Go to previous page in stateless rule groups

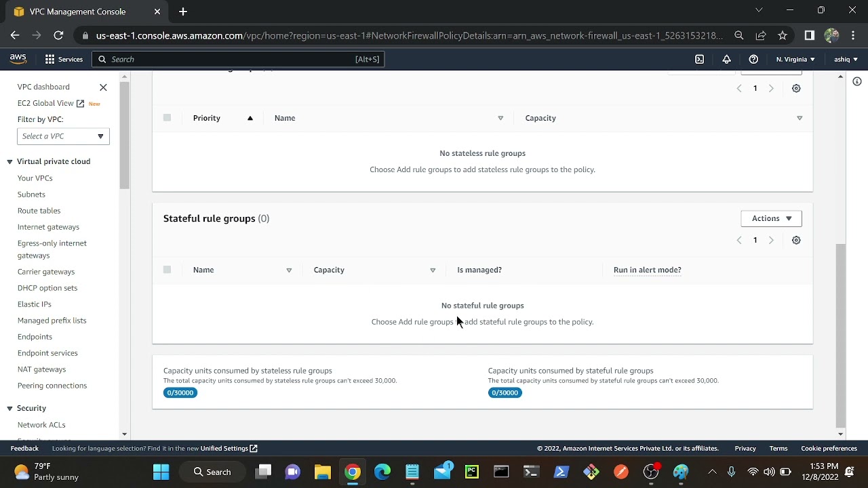point(739,88)
